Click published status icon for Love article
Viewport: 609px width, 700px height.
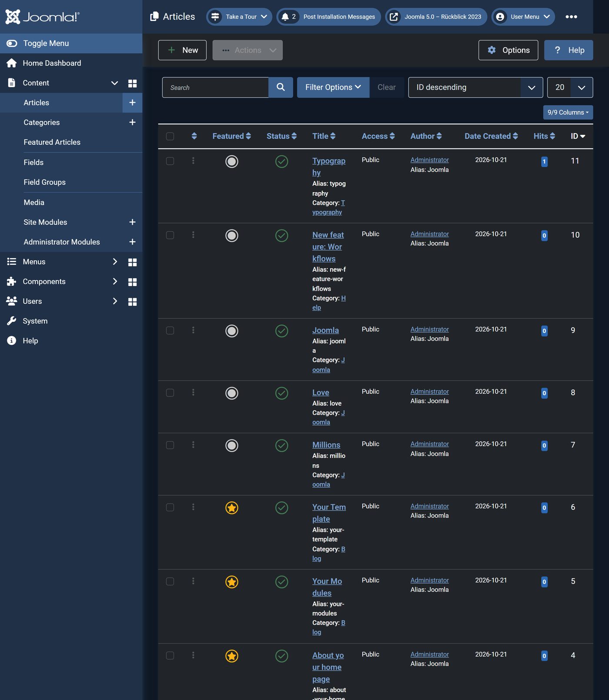(282, 393)
